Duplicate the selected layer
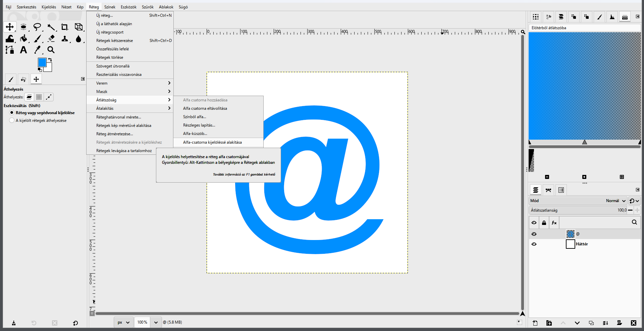This screenshot has height=331, width=644. (591, 323)
